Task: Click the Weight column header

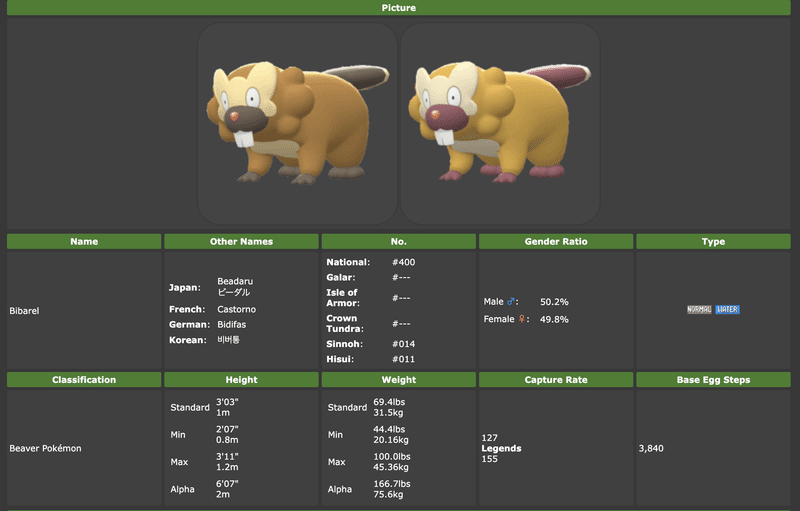Action: 398,379
